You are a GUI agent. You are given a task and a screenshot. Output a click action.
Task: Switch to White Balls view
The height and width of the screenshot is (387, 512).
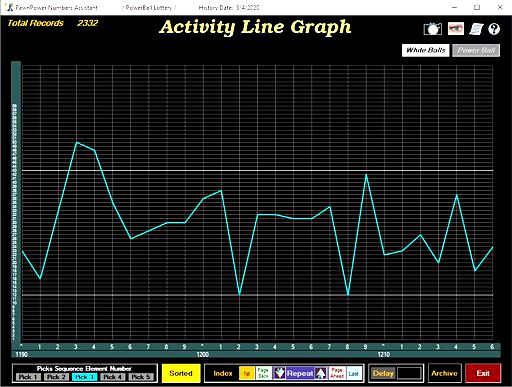(x=426, y=50)
